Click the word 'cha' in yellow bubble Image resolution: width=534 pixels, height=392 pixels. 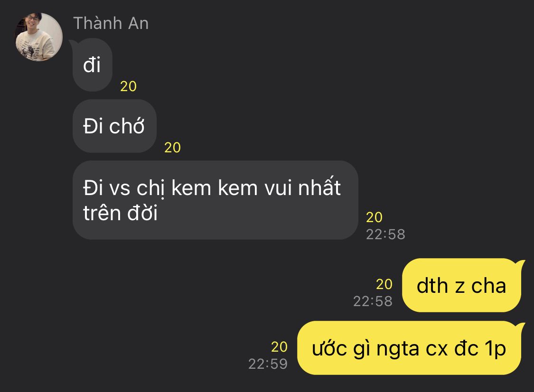click(x=489, y=286)
